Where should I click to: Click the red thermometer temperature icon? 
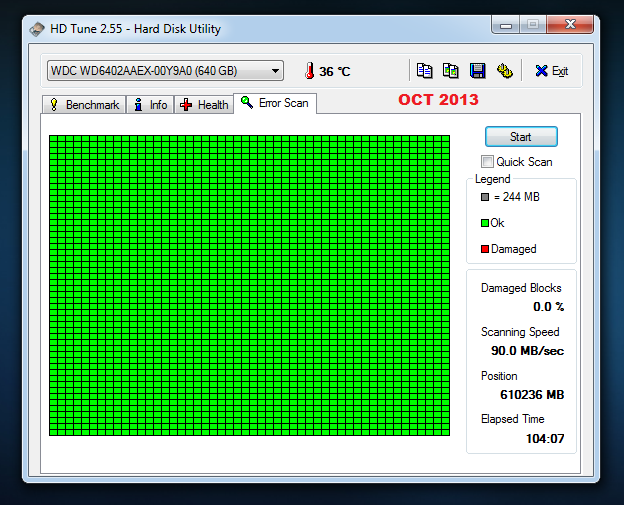pos(309,71)
